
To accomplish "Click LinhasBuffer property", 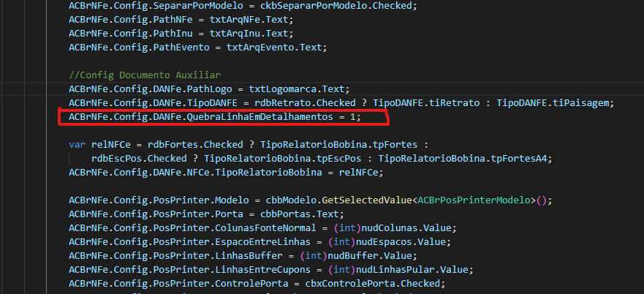I will point(249,255).
